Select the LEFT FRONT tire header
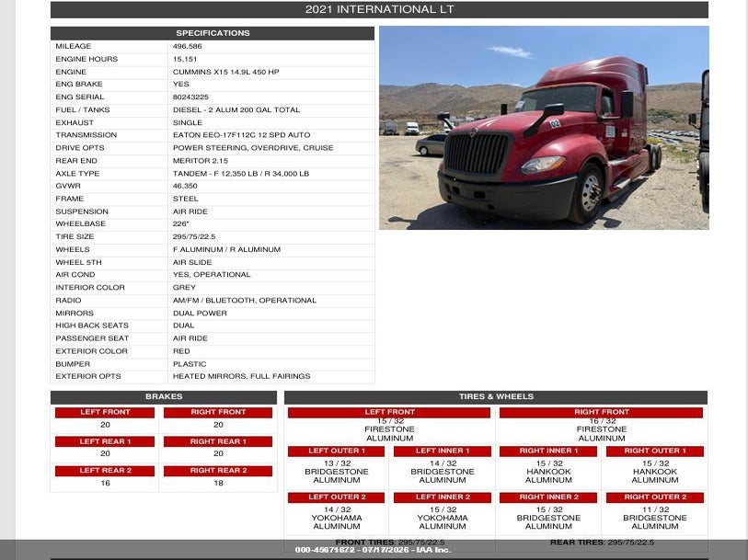The height and width of the screenshot is (560, 748). coord(389,412)
